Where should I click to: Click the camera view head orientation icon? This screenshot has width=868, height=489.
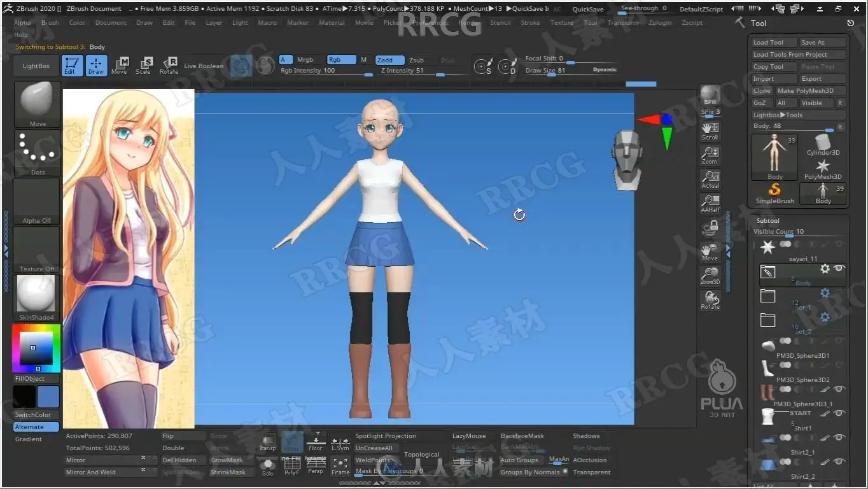pyautogui.click(x=626, y=160)
